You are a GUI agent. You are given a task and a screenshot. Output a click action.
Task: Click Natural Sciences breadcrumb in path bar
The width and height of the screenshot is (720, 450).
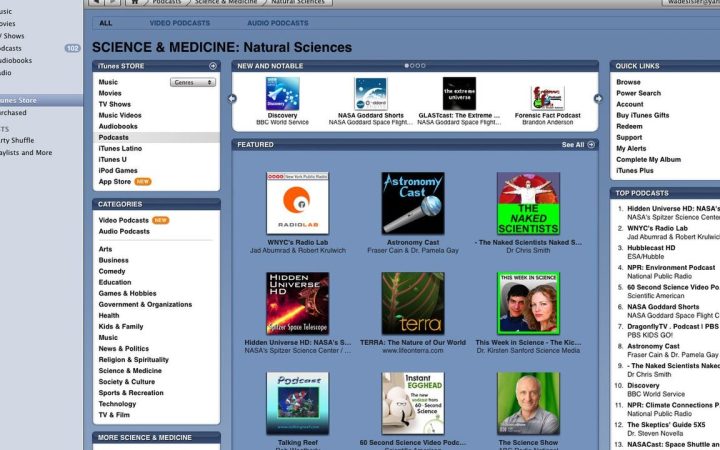298,2
